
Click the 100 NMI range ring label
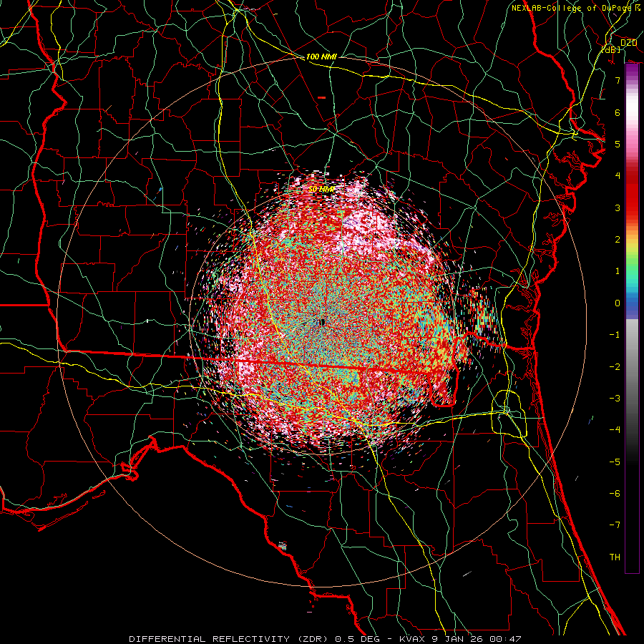pyautogui.click(x=321, y=57)
